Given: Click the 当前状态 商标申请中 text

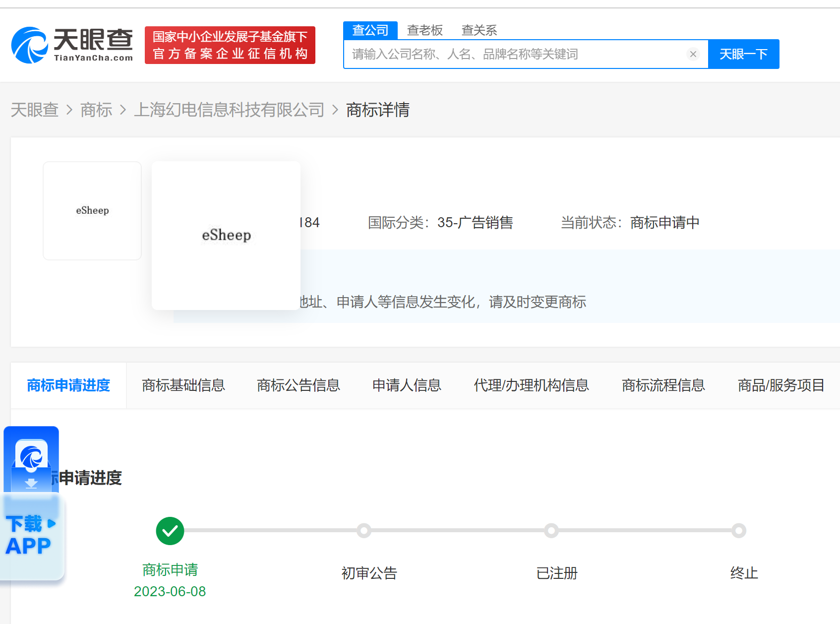Looking at the screenshot, I should [x=630, y=222].
